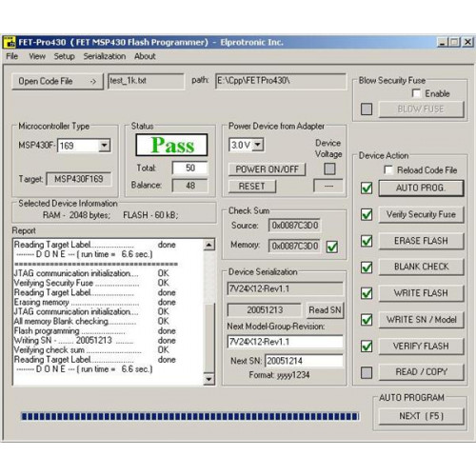Click the 'Writing SN - 20051213' report line
Screen dimensions: 476x476
[x=94, y=341]
